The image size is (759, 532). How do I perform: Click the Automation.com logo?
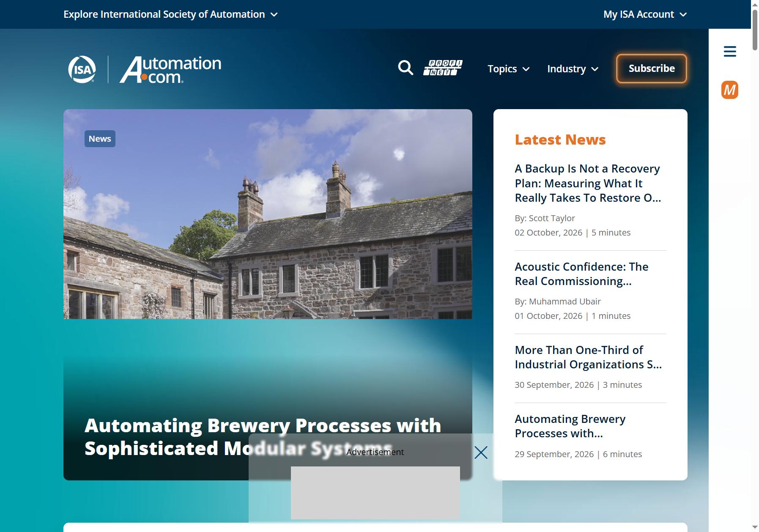tap(170, 69)
